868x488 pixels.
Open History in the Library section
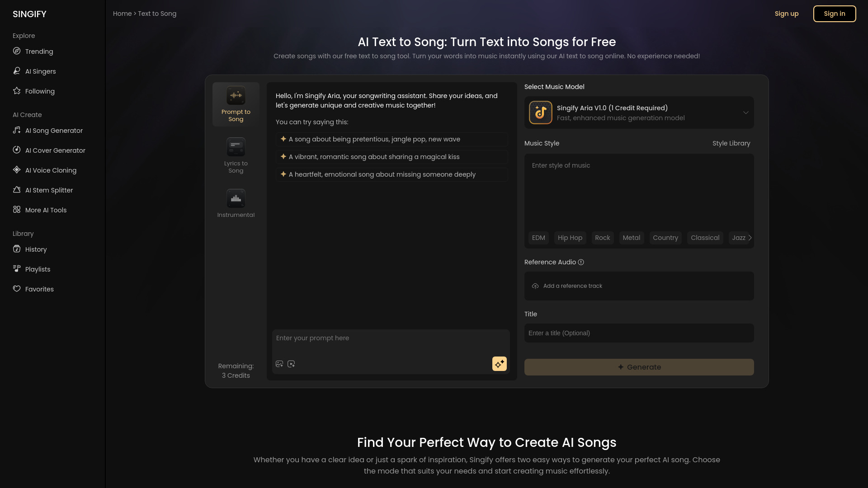click(x=36, y=249)
